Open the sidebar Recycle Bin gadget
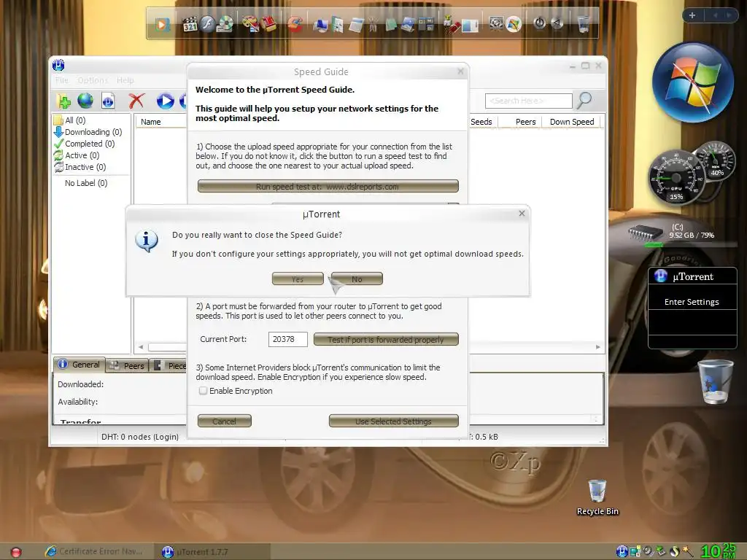This screenshot has height=560, width=747. pos(715,382)
